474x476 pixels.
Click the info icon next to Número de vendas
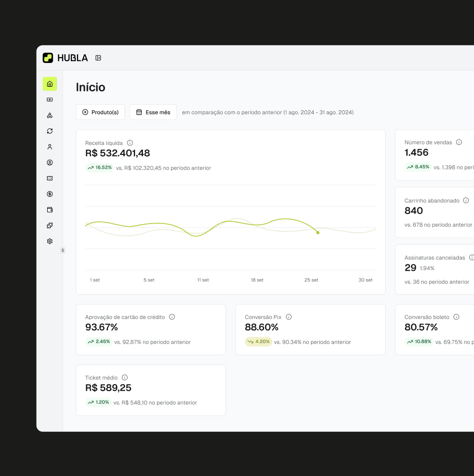459,142
